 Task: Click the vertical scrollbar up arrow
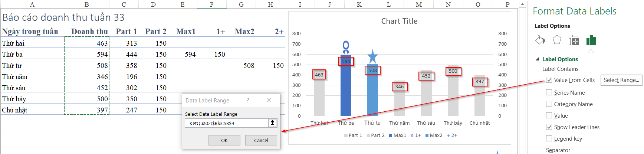pyautogui.click(x=522, y=4)
